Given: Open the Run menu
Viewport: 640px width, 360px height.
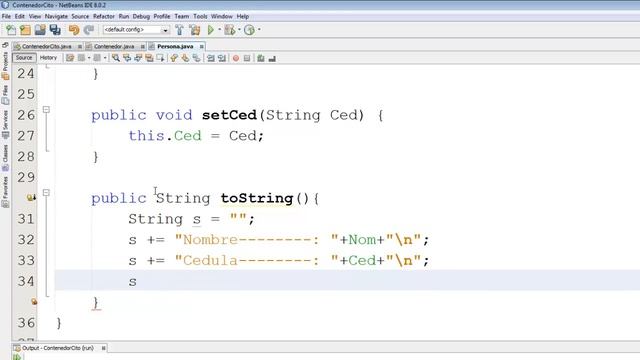Looking at the screenshot, I should point(124,16).
